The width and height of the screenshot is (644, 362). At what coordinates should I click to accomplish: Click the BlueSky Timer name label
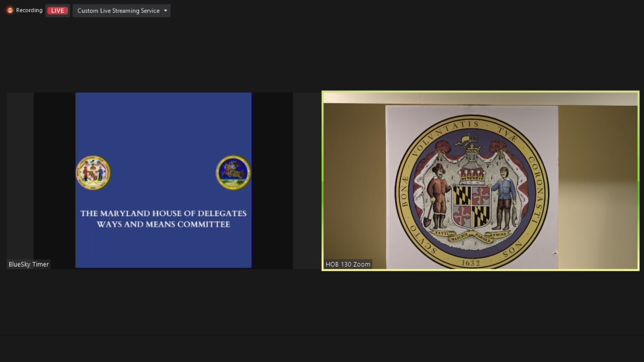pos(29,264)
